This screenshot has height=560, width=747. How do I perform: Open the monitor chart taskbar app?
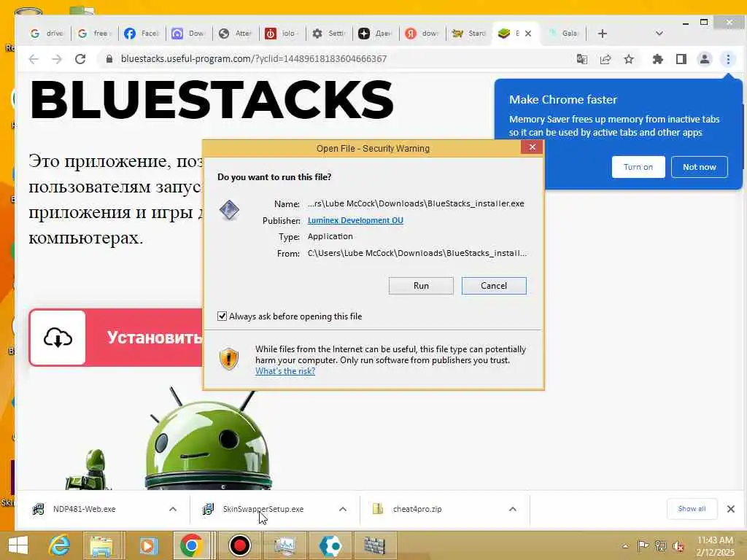pos(285,545)
